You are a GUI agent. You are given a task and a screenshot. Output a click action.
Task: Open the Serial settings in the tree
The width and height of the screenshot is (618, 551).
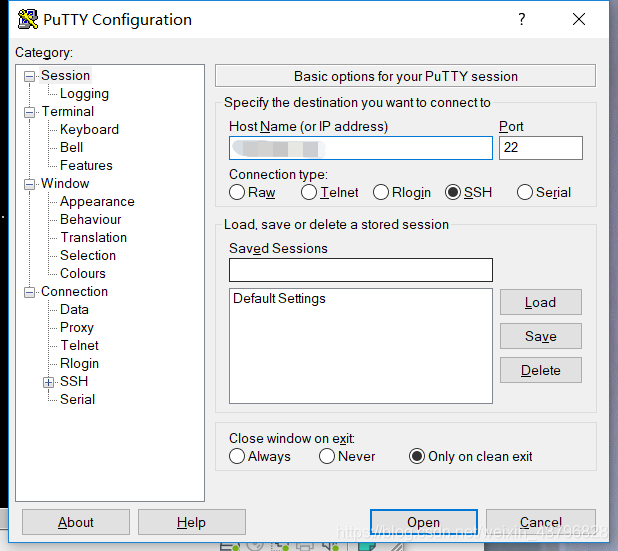point(77,399)
